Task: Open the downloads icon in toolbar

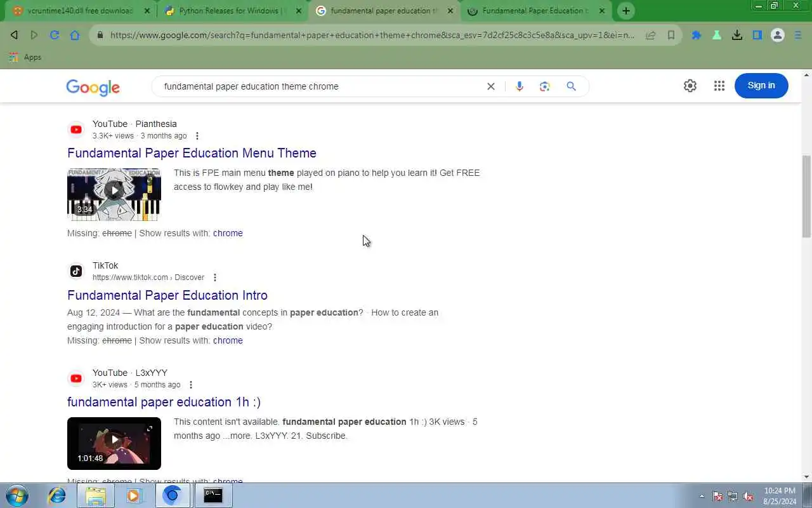Action: (x=737, y=35)
